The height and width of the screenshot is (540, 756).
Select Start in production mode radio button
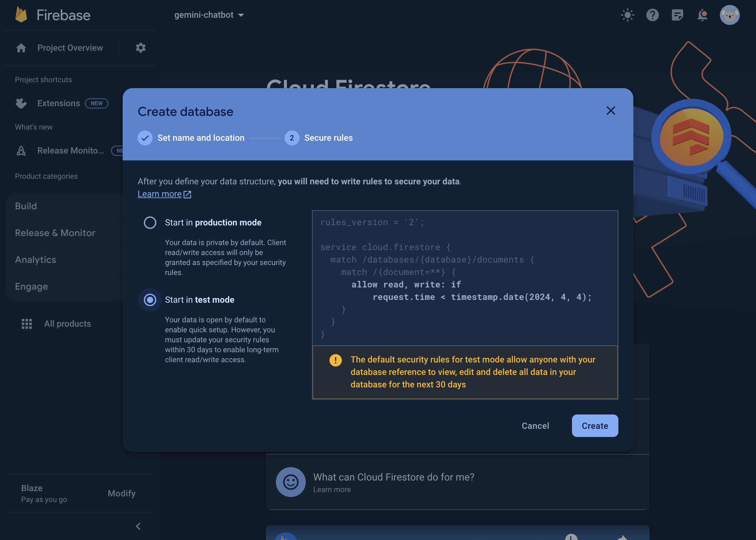(149, 222)
